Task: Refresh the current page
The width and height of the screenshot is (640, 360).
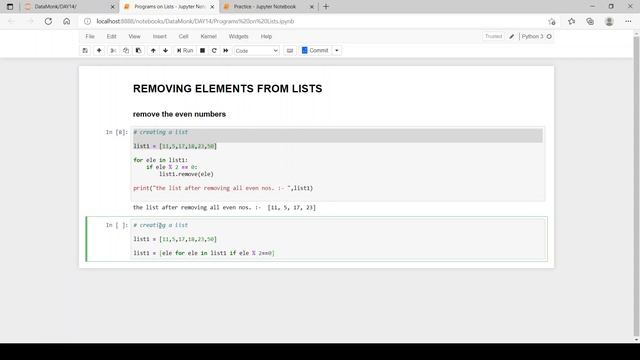Action: pos(48,21)
